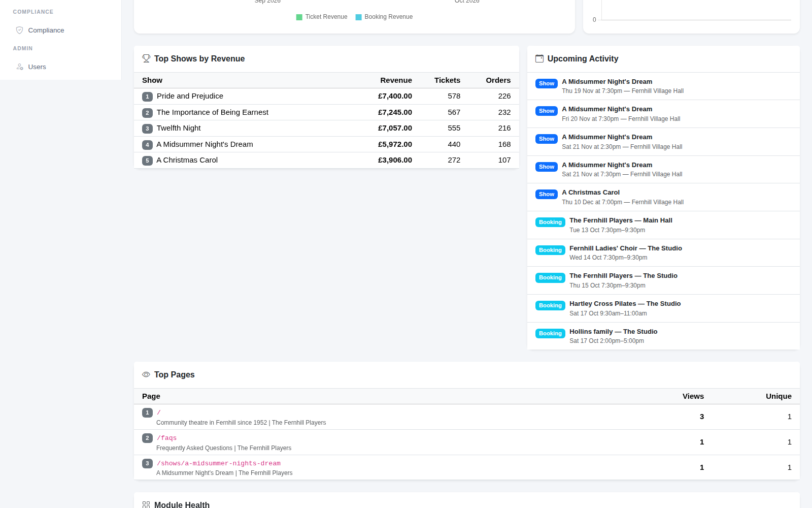Click the grid icon beside Module Health
The height and width of the screenshot is (508, 812).
tap(146, 505)
